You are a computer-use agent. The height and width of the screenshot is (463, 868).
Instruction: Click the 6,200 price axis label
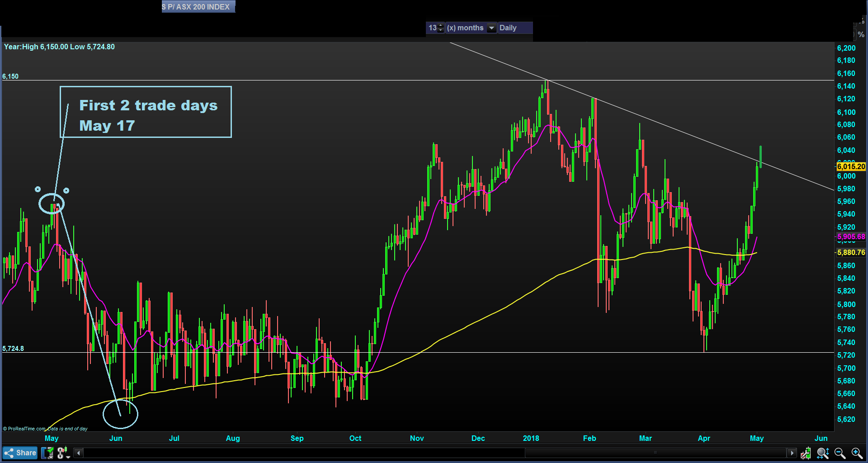(x=846, y=48)
